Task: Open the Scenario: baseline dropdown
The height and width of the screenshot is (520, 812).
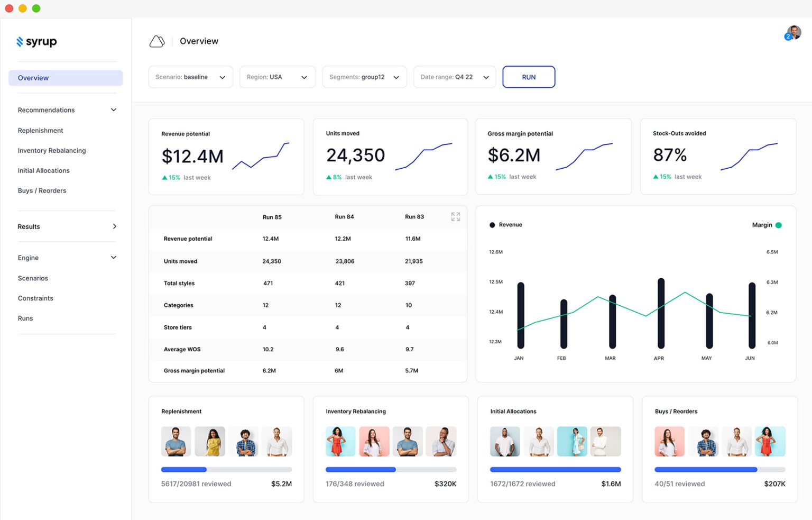Action: pos(190,77)
